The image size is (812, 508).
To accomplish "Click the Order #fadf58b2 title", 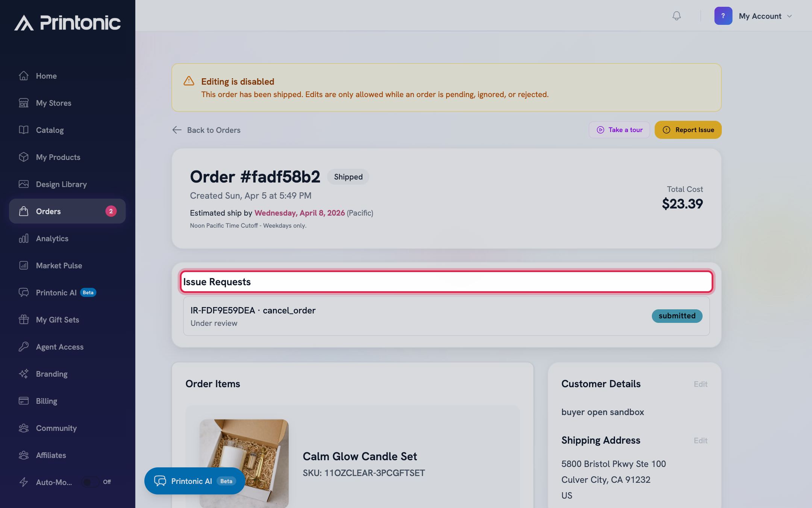I will tap(255, 176).
